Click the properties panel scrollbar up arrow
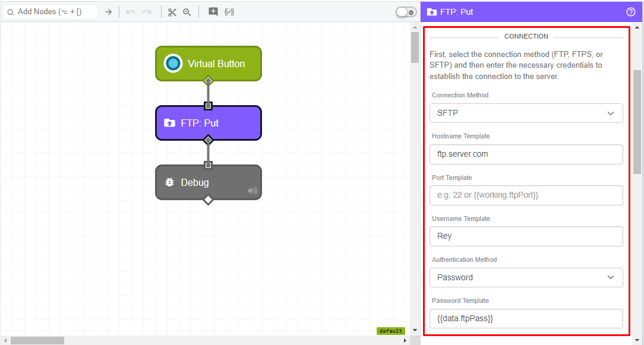Image resolution: width=644 pixels, height=345 pixels. [637, 27]
